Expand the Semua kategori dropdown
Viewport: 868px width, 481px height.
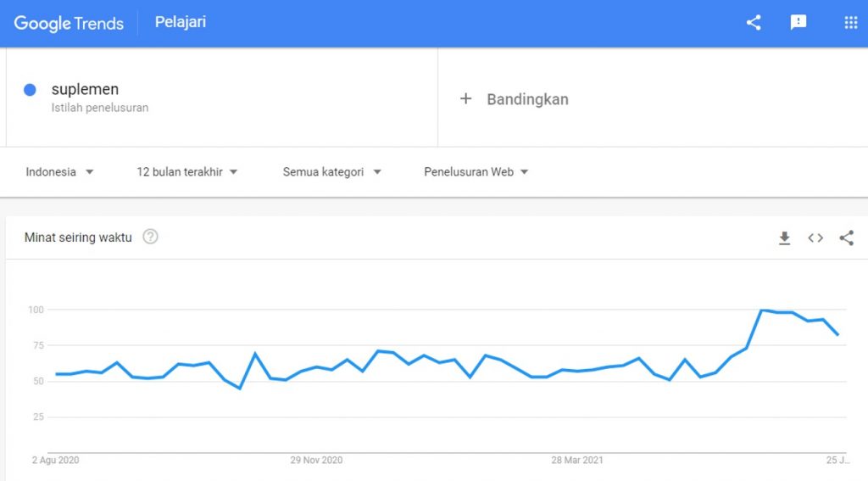pos(331,172)
